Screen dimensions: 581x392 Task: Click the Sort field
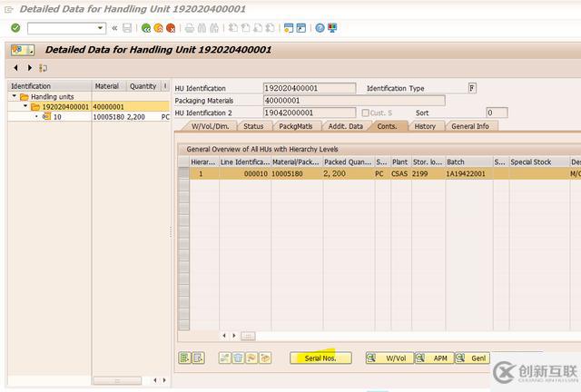(497, 113)
